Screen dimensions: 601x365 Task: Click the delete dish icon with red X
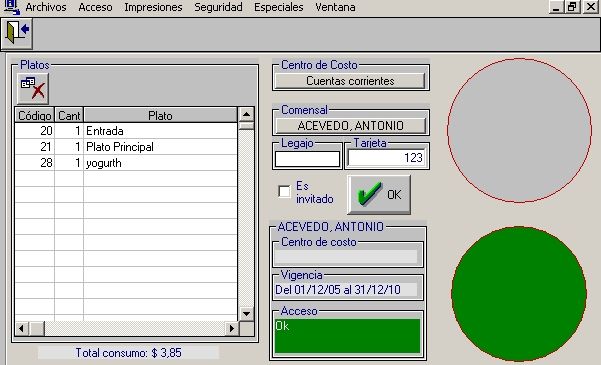tap(33, 88)
